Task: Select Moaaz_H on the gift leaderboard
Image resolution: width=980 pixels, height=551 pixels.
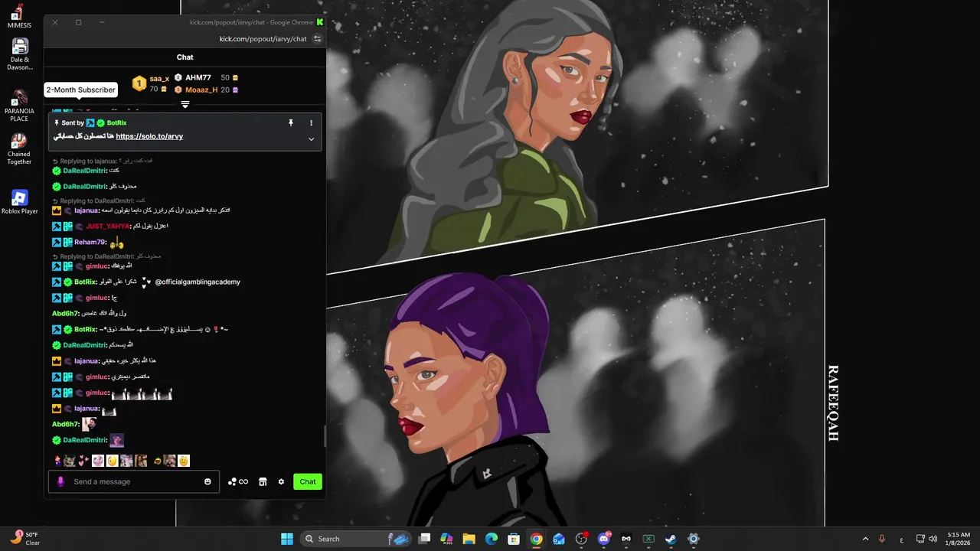Action: tap(201, 90)
